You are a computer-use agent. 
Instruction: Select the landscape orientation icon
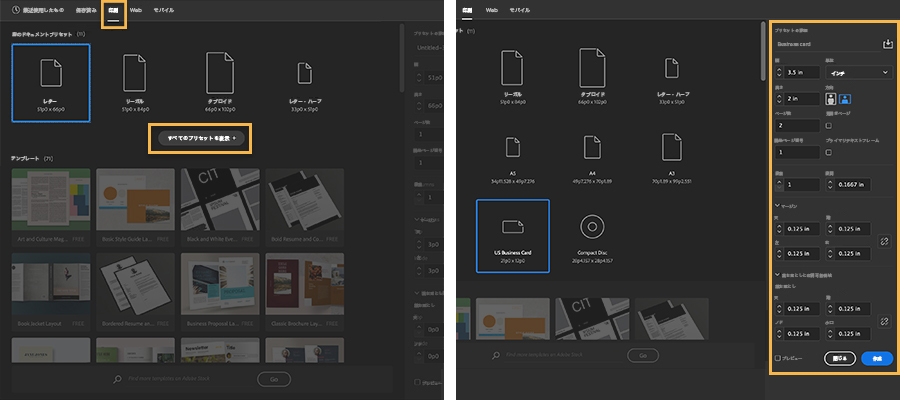click(x=844, y=99)
